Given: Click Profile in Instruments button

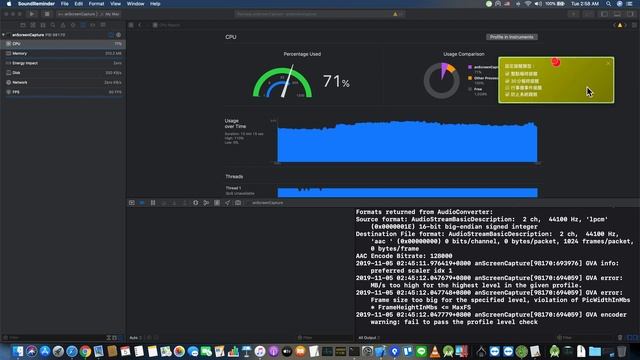Looking at the screenshot, I should [512, 37].
